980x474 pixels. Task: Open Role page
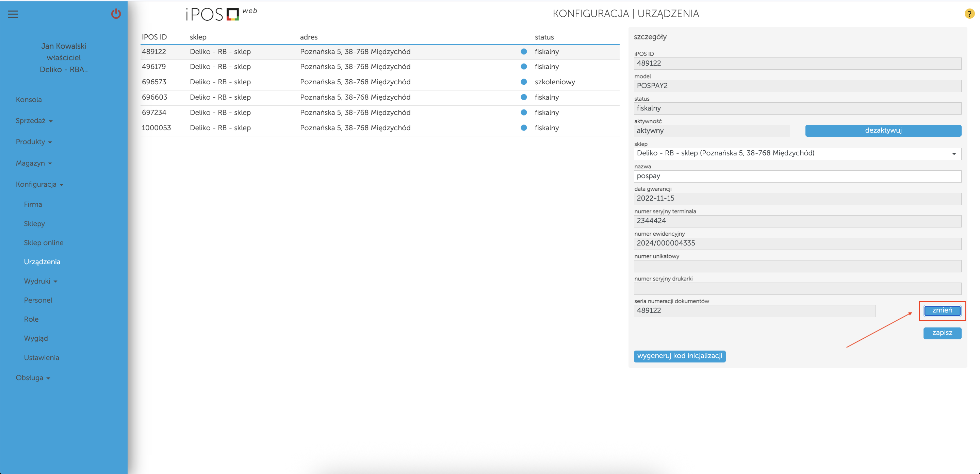(x=31, y=319)
